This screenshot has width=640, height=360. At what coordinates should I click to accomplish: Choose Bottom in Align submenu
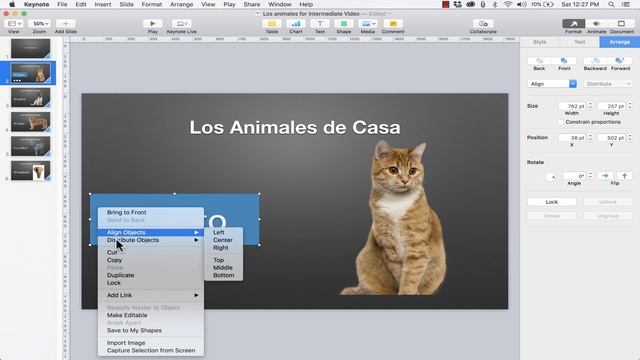tap(223, 276)
